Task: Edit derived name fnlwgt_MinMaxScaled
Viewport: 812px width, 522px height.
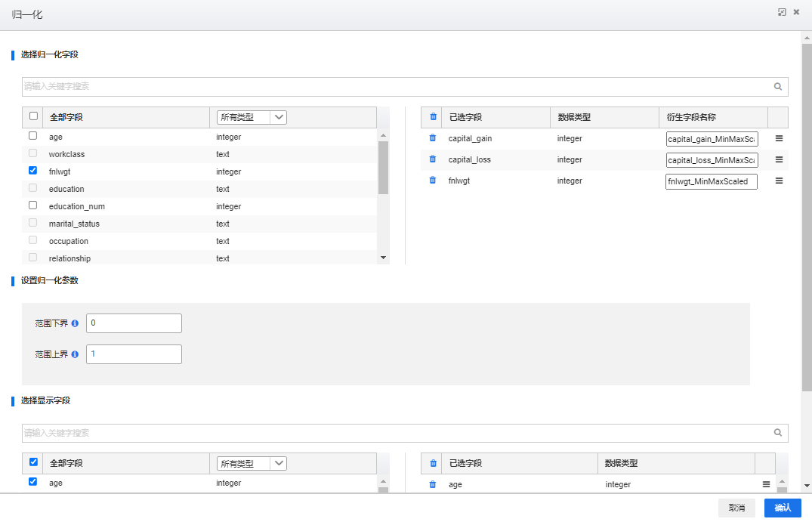Action: click(712, 181)
